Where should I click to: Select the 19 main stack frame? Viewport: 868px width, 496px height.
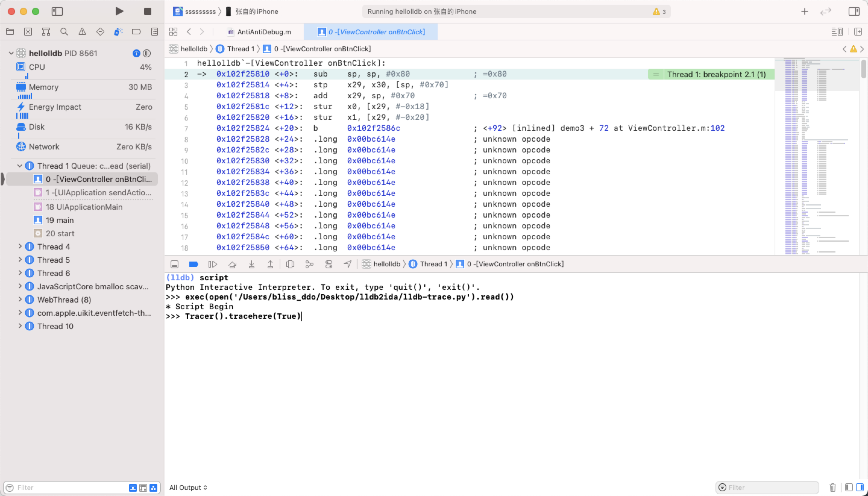(60, 220)
